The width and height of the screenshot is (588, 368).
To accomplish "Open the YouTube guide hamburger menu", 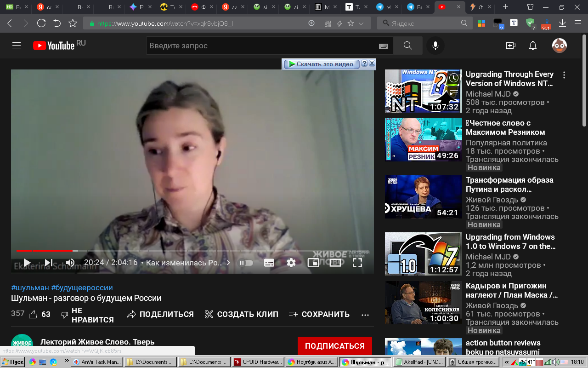I will pos(17,46).
